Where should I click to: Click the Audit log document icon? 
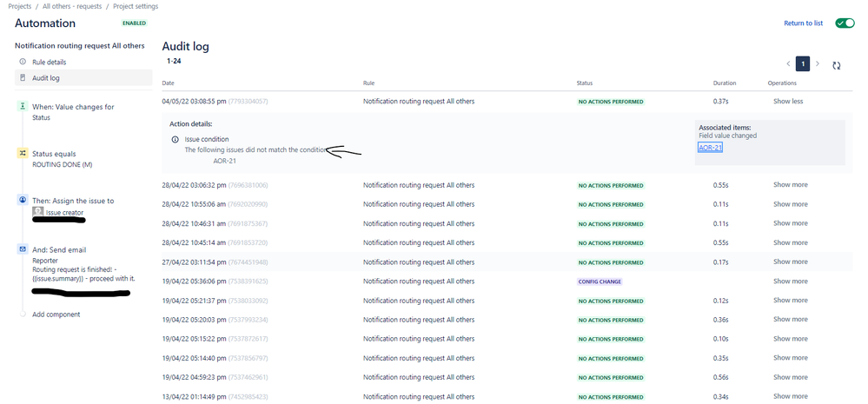coord(23,77)
